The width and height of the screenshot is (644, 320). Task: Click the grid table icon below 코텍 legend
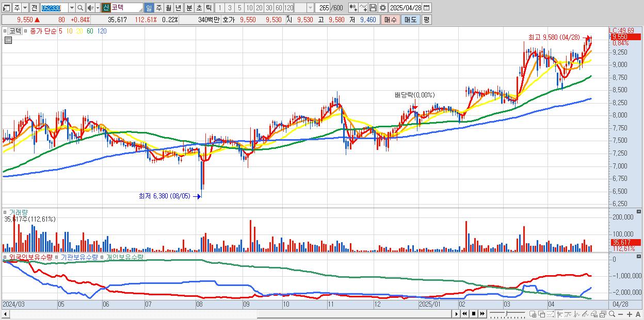click(8, 40)
